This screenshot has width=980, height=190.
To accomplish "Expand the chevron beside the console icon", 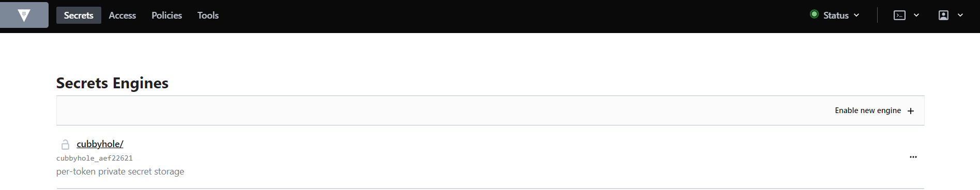I will [x=916, y=15].
